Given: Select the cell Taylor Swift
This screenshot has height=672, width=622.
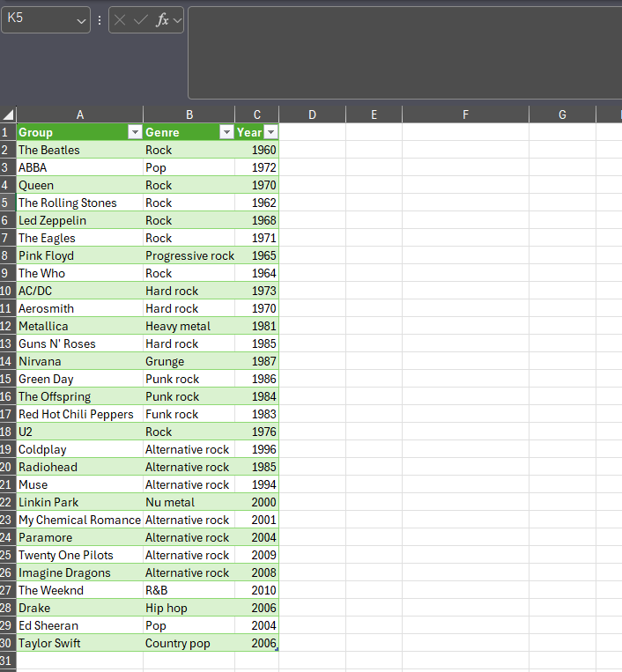Looking at the screenshot, I should pyautogui.click(x=80, y=643).
